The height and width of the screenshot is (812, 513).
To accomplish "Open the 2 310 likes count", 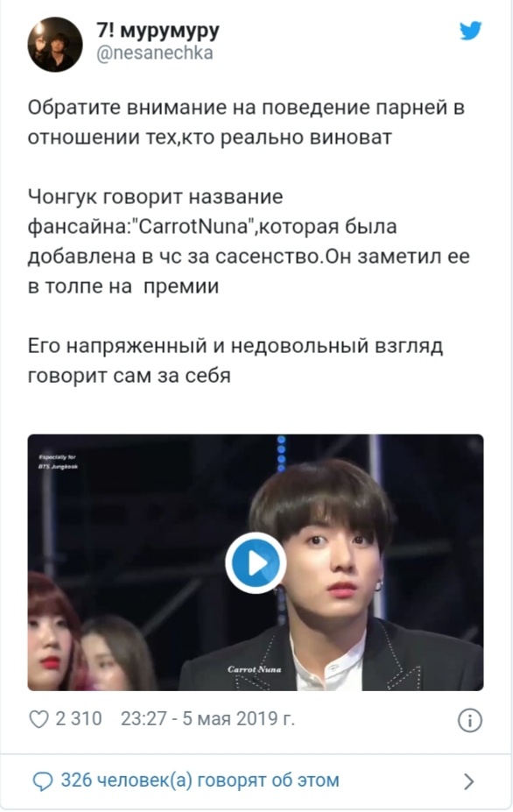I will (x=79, y=719).
